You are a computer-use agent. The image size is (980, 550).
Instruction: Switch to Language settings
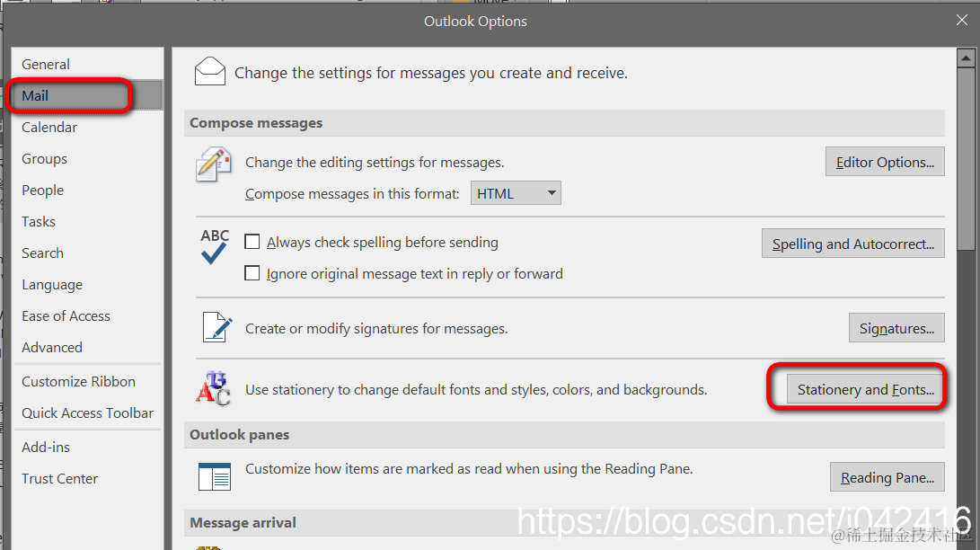coord(87,284)
